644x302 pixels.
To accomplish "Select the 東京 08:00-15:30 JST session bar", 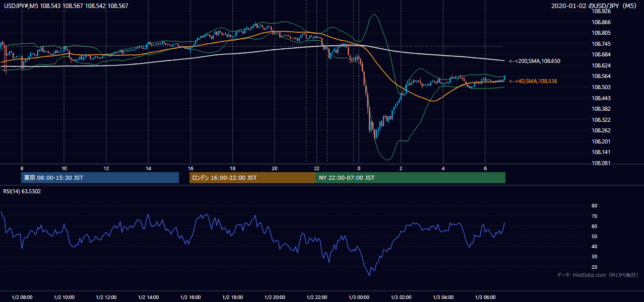I will tap(100, 178).
